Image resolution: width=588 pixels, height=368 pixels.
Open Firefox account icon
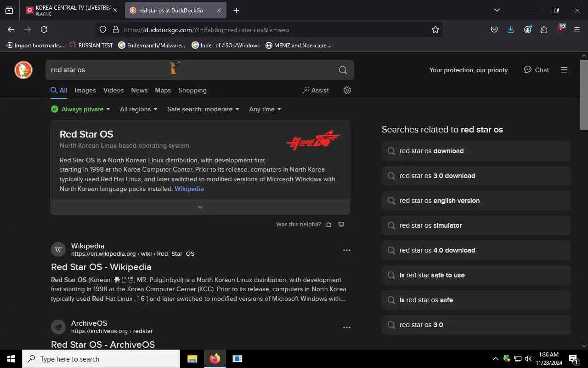[527, 29]
